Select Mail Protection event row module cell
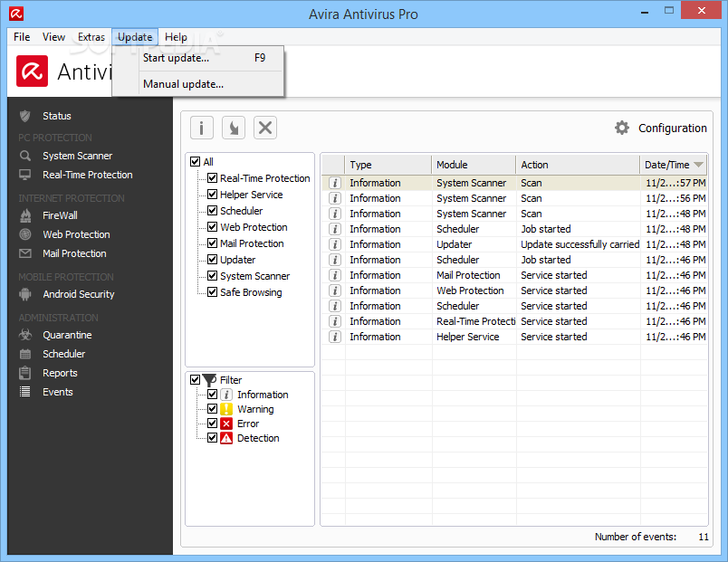The width and height of the screenshot is (728, 562). click(x=474, y=275)
